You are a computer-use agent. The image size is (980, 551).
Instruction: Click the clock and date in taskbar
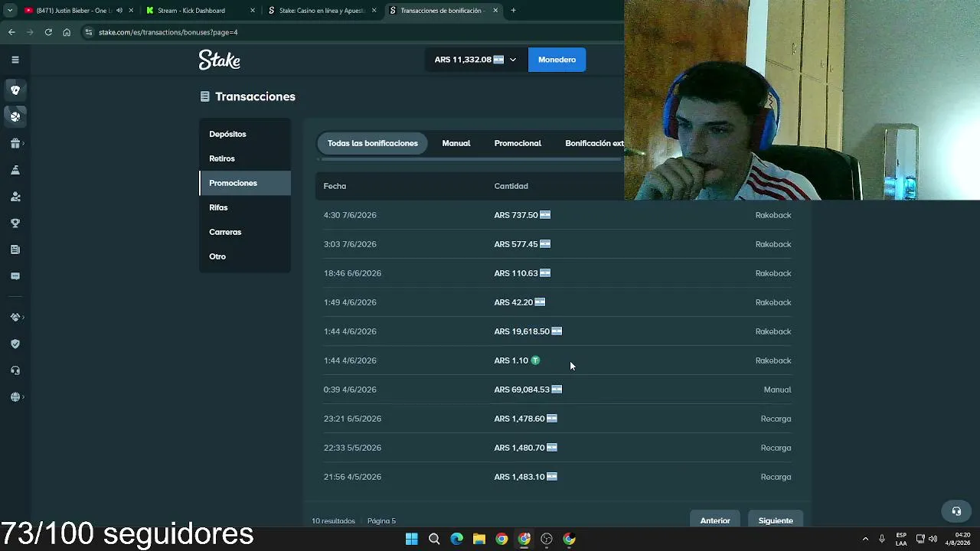pyautogui.click(x=959, y=539)
